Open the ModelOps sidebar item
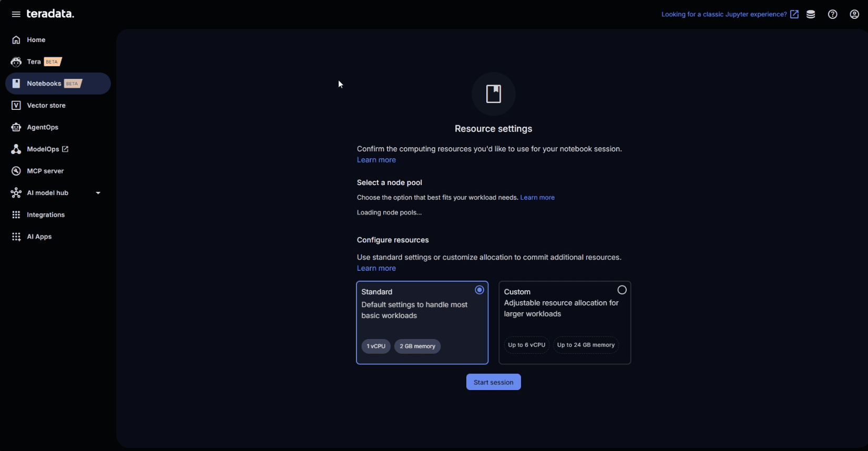This screenshot has height=451, width=868. coord(58,149)
